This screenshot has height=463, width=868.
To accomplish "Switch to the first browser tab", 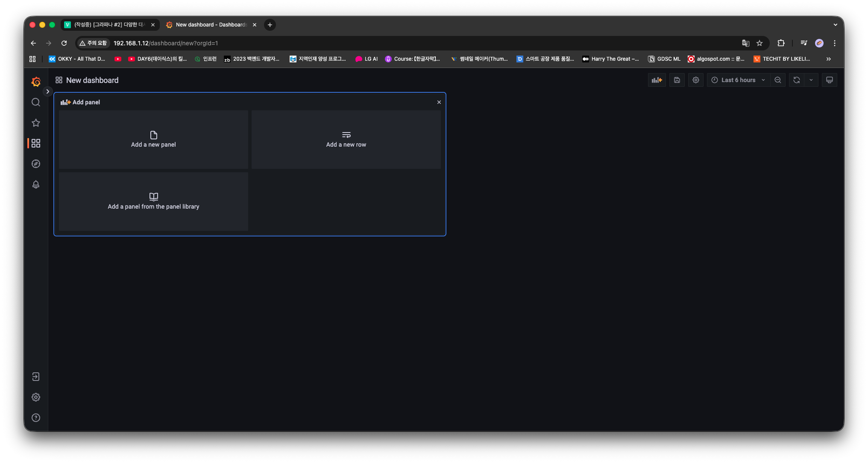I will pyautogui.click(x=110, y=25).
